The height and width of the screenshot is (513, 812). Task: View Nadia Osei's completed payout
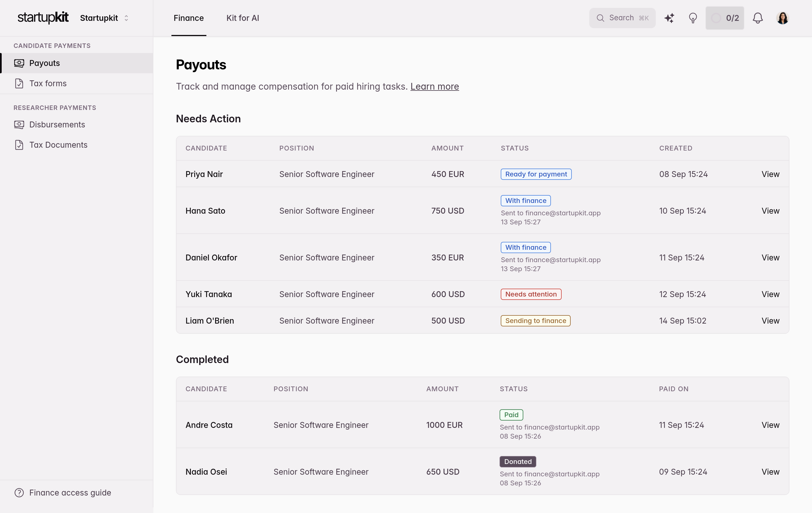(x=770, y=472)
